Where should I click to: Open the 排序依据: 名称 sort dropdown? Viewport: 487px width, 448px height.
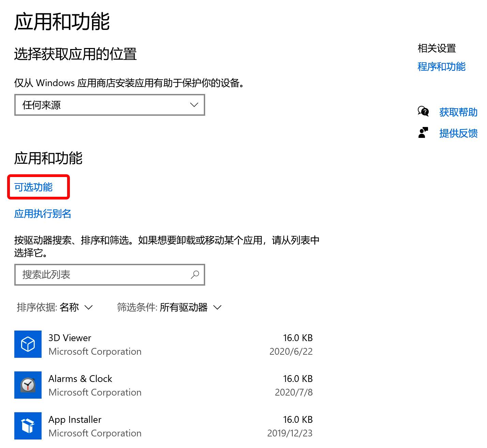click(x=55, y=307)
